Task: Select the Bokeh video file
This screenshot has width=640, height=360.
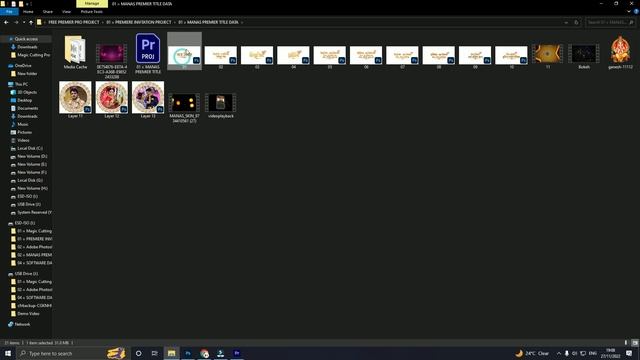Action: pyautogui.click(x=584, y=56)
